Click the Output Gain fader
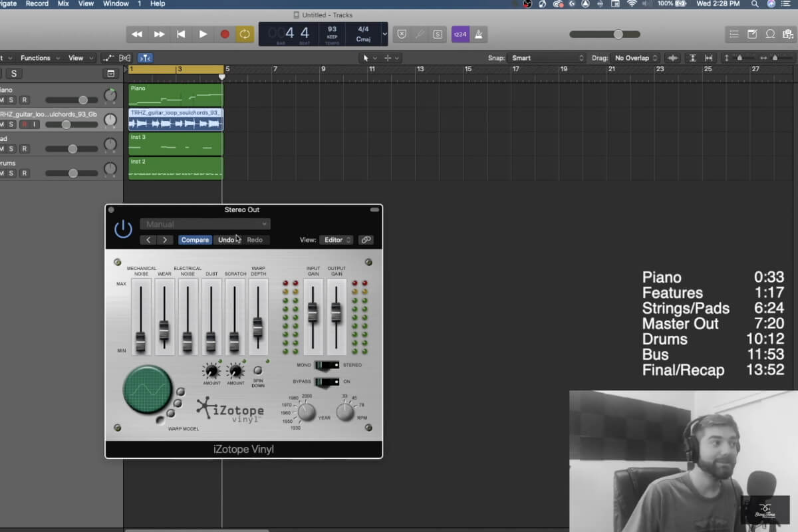798x532 pixels. (x=336, y=312)
